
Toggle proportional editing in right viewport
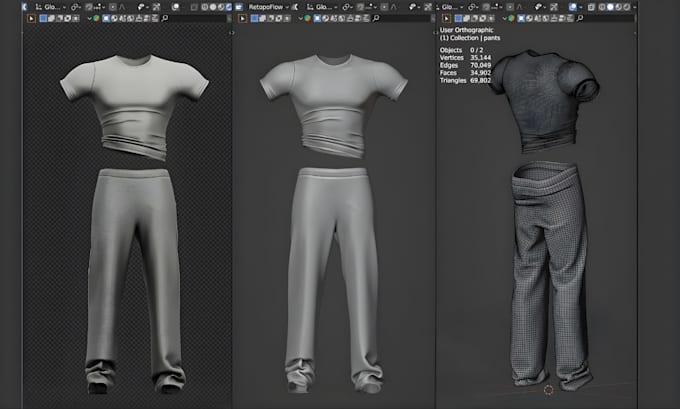[x=510, y=7]
